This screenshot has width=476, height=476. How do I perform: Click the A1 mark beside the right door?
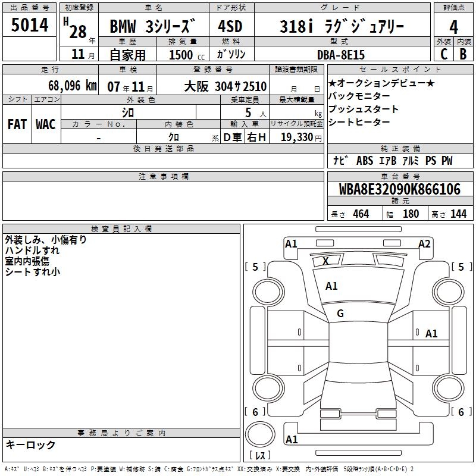(431, 334)
